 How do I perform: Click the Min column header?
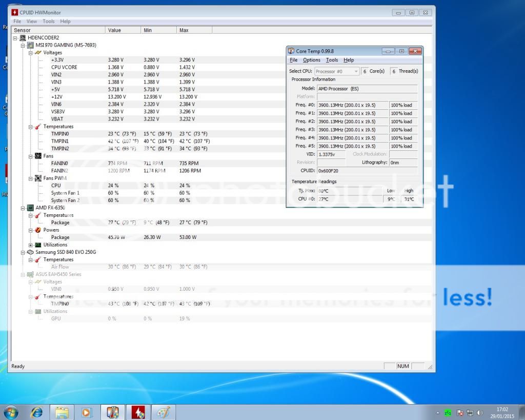(159, 30)
